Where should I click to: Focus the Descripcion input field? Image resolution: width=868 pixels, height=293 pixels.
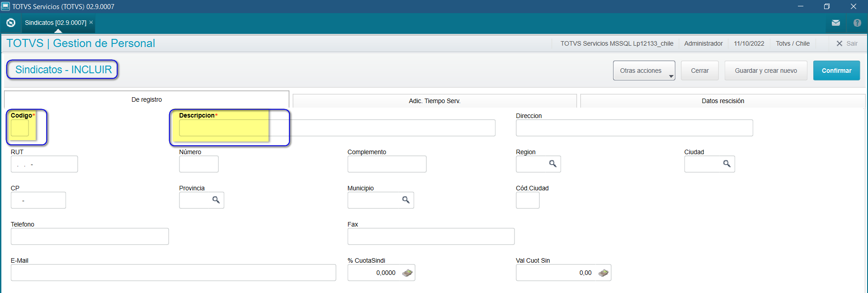click(337, 128)
